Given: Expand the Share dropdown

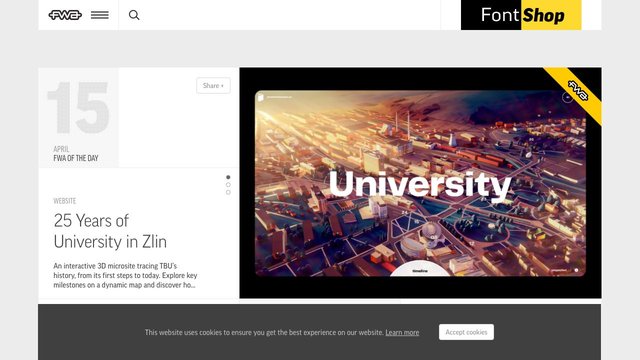Looking at the screenshot, I should pyautogui.click(x=213, y=86).
